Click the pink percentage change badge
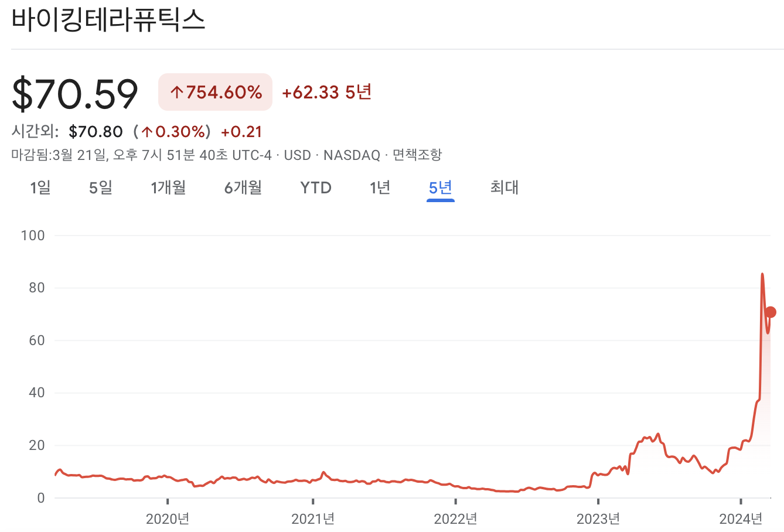The width and height of the screenshot is (784, 532). coord(215,92)
